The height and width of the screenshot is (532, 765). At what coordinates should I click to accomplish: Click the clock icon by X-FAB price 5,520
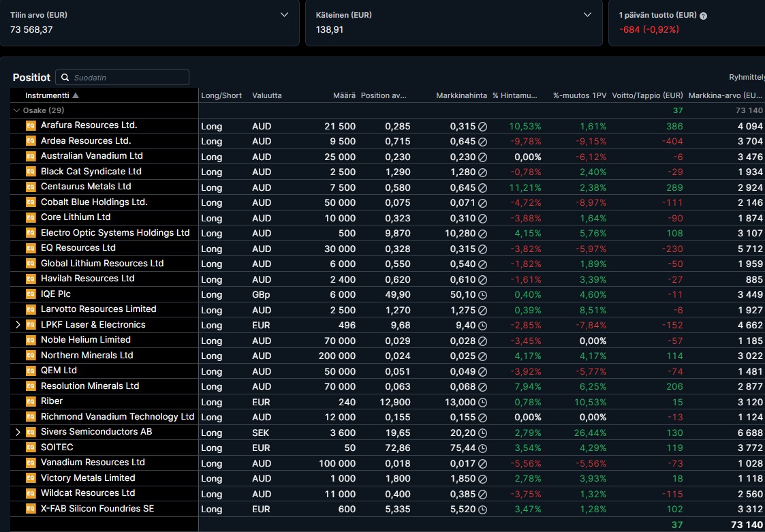482,510
